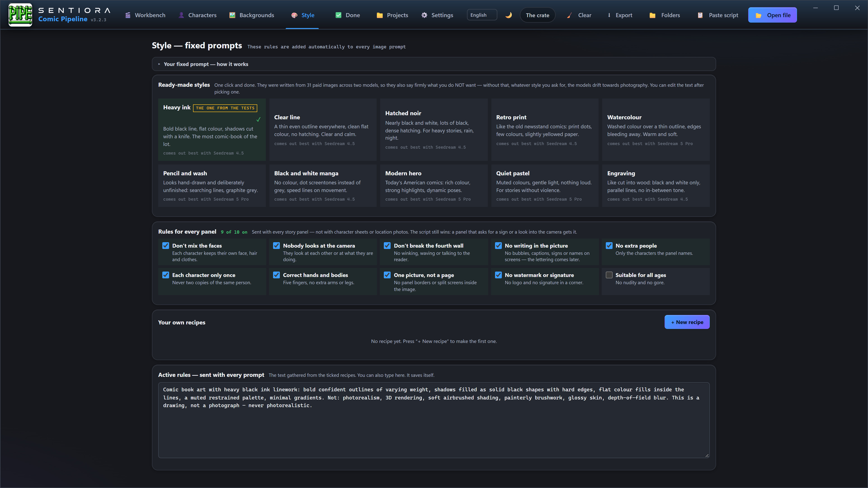This screenshot has height=488, width=868.
Task: Open the Characters tab
Action: coord(198,15)
